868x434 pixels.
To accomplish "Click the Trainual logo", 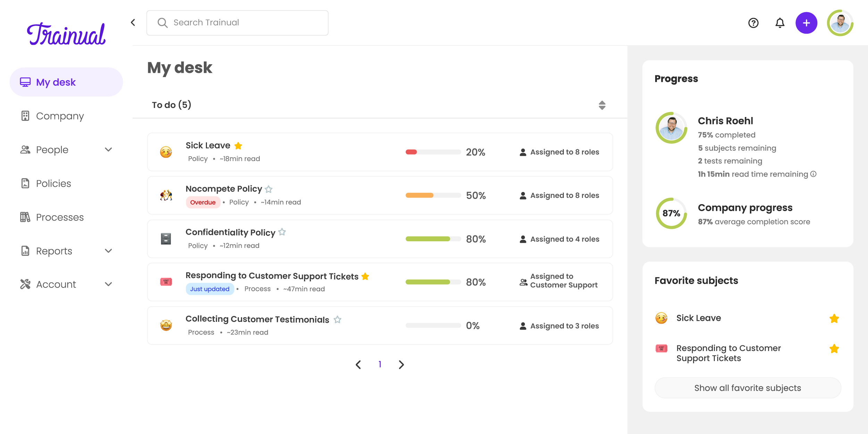I will 66,34.
